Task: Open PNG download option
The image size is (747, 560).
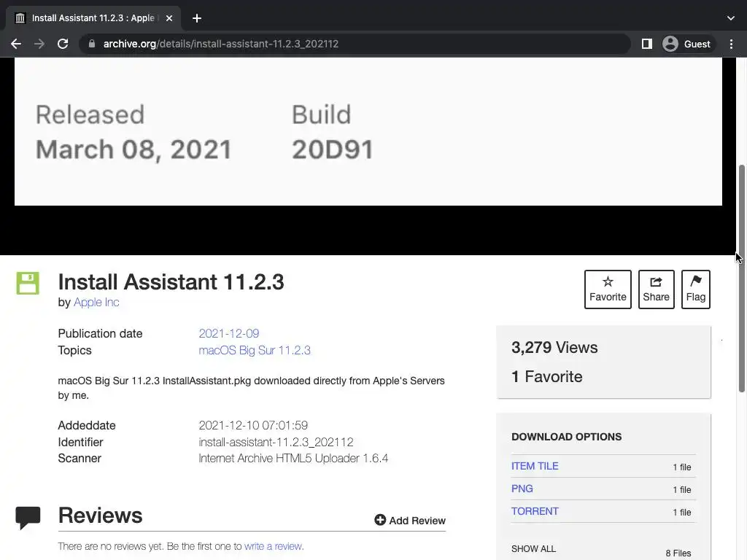Action: tap(522, 489)
